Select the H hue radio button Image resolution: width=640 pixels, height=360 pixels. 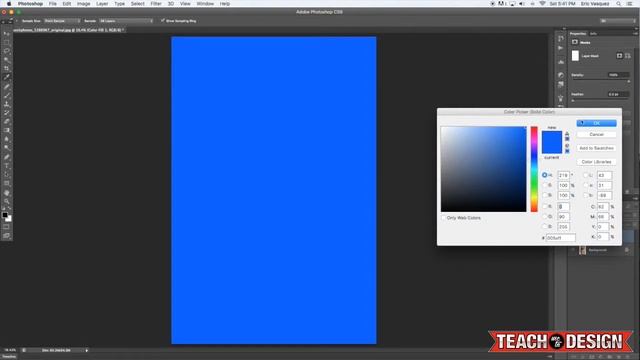click(544, 175)
